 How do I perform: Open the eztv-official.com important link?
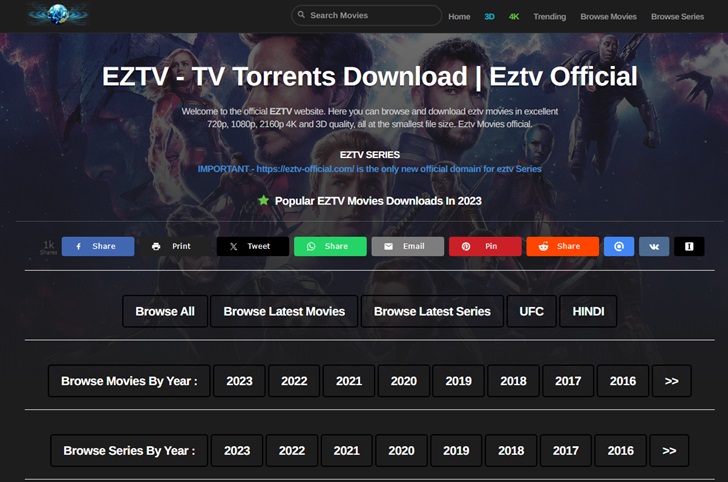370,169
